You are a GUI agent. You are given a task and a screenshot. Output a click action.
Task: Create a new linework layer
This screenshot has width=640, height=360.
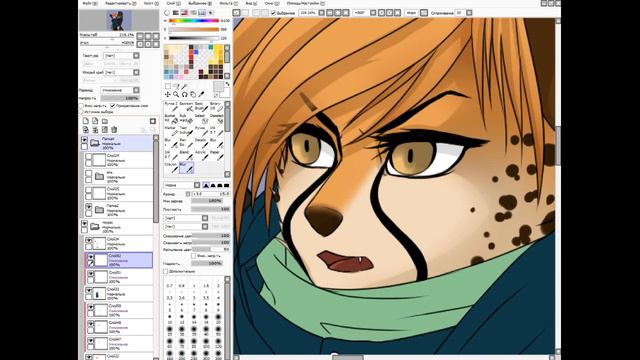pyautogui.click(x=95, y=121)
